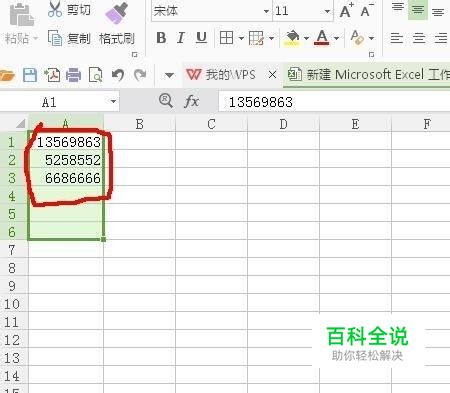Expand the draw border dropdown arrow
450x393 pixels.
pos(271,38)
